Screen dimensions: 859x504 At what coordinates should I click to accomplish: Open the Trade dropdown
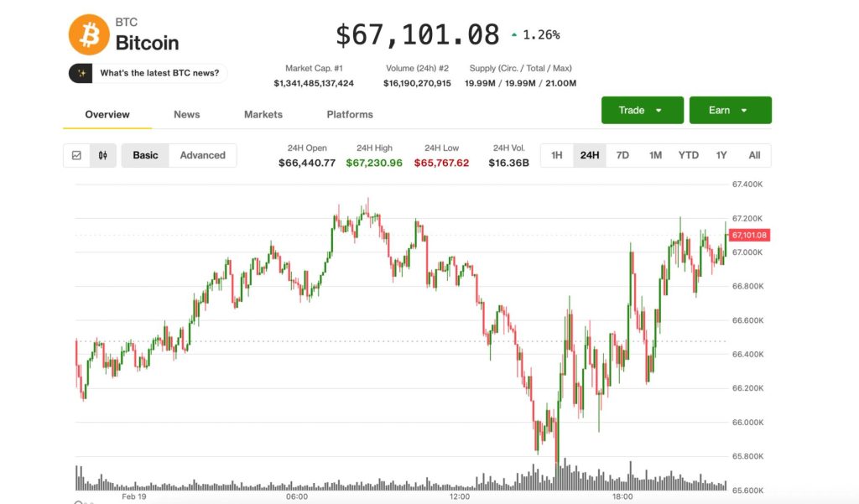[642, 110]
